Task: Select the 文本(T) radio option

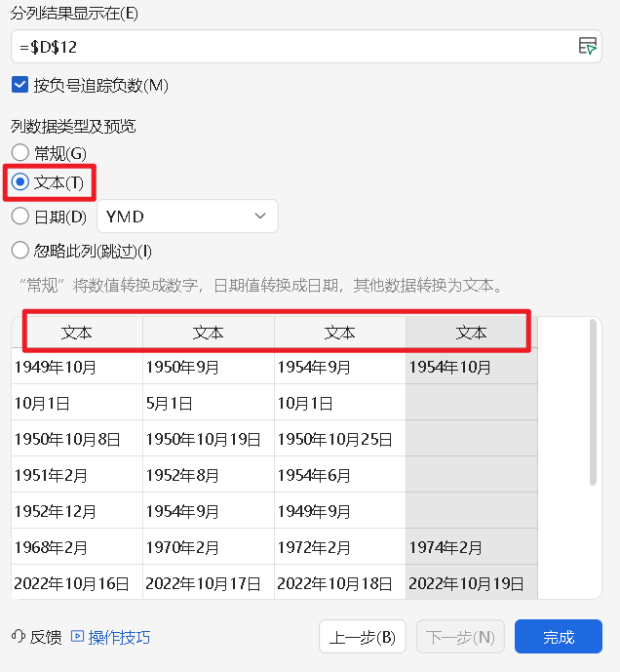Action: [20, 182]
